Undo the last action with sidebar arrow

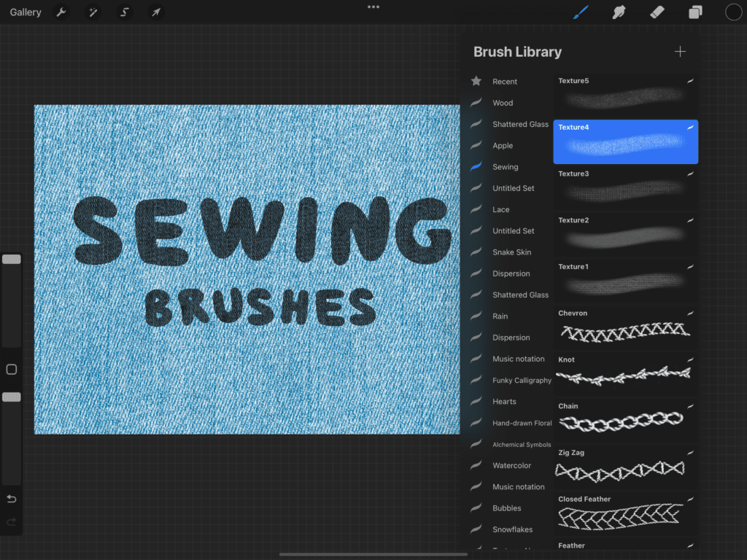click(12, 499)
